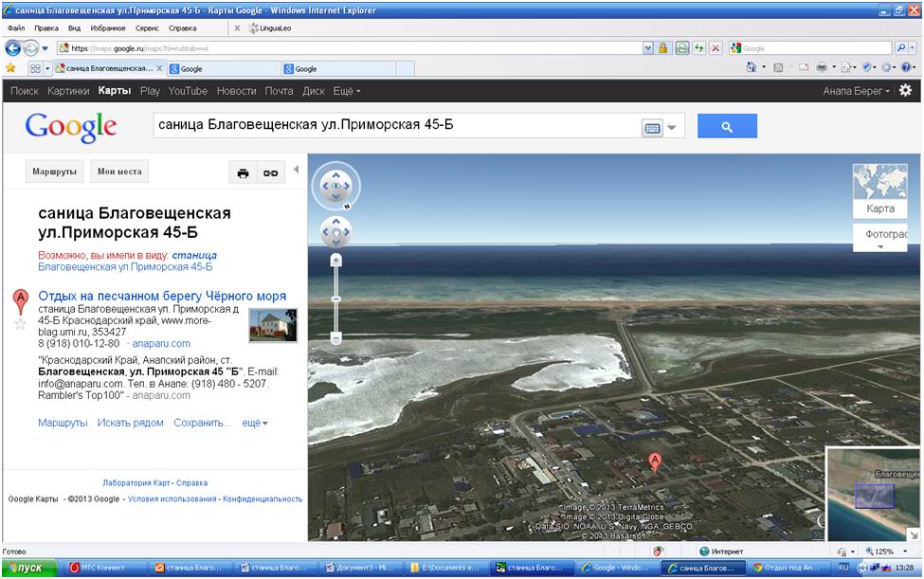Open the on-screen keyboard icon in search box
Image resolution: width=924 pixels, height=579 pixels.
(652, 128)
